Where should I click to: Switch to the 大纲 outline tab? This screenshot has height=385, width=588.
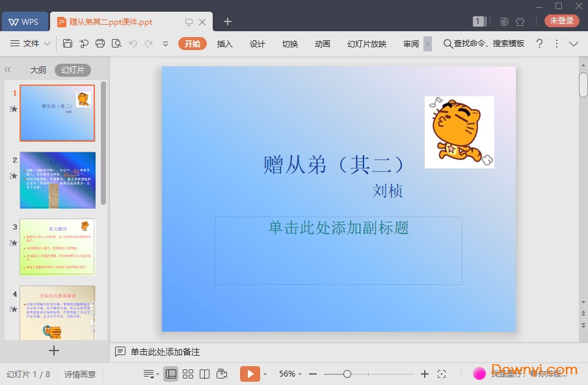click(38, 70)
